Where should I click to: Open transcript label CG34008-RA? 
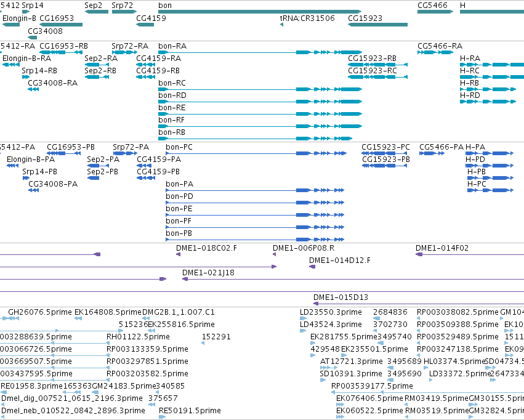(x=53, y=83)
